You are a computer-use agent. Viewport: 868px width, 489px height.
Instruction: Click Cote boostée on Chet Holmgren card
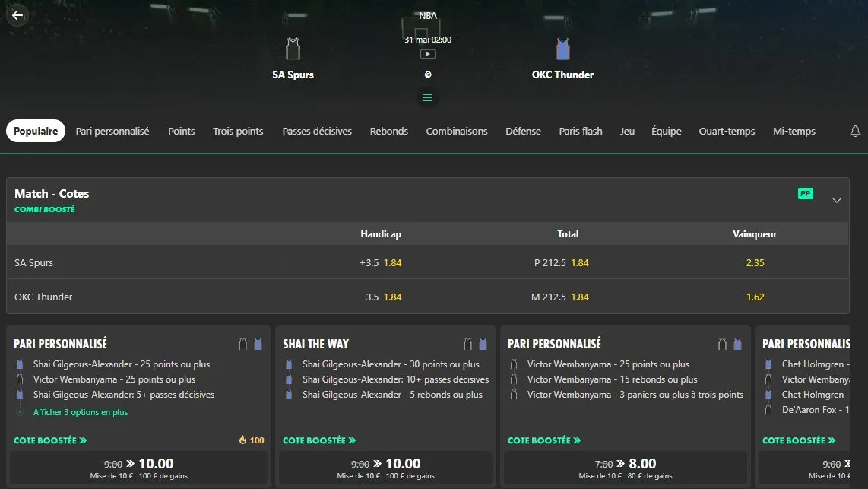[799, 440]
